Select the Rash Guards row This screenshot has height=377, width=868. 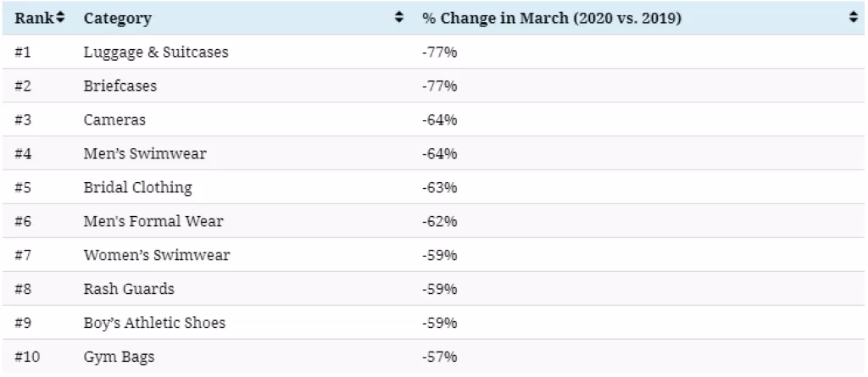click(129, 290)
